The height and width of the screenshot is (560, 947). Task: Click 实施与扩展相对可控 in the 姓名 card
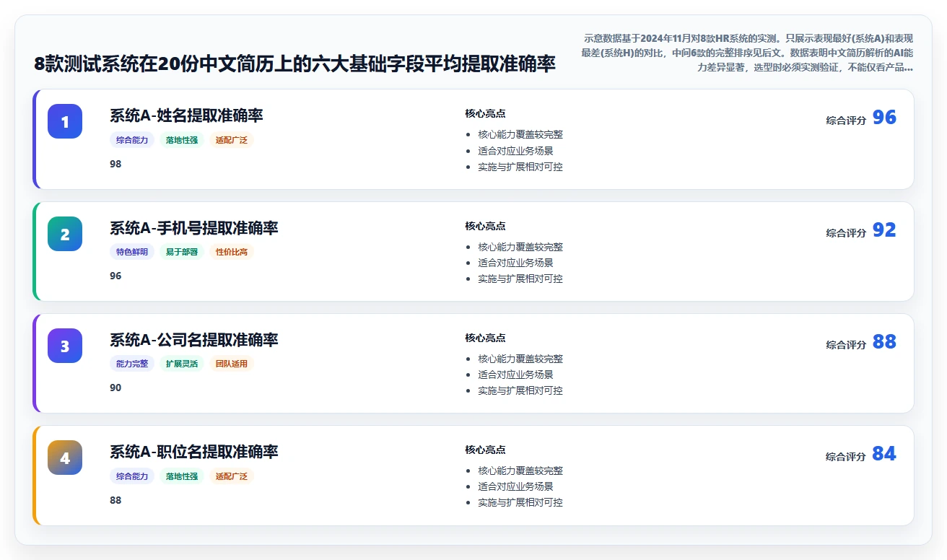pyautogui.click(x=520, y=167)
